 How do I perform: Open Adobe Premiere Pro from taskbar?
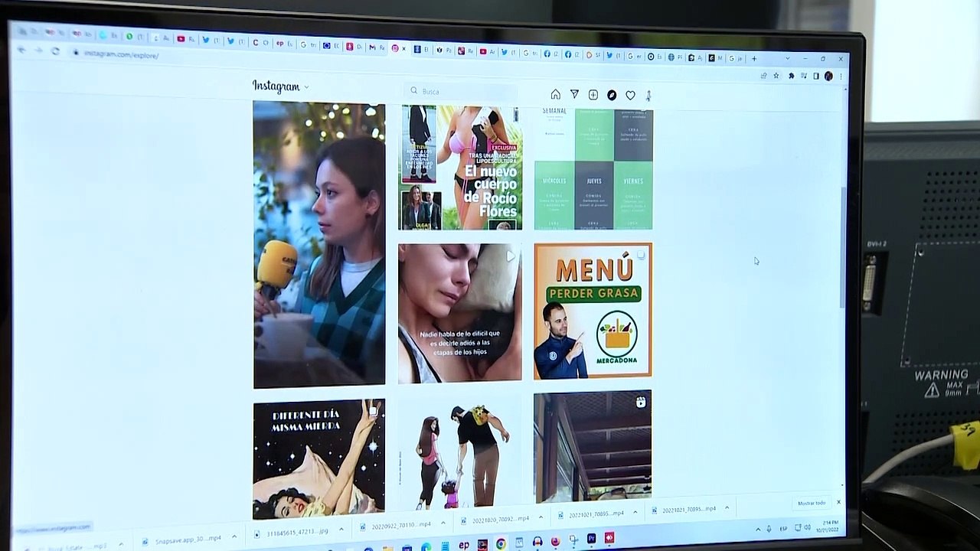coord(591,539)
